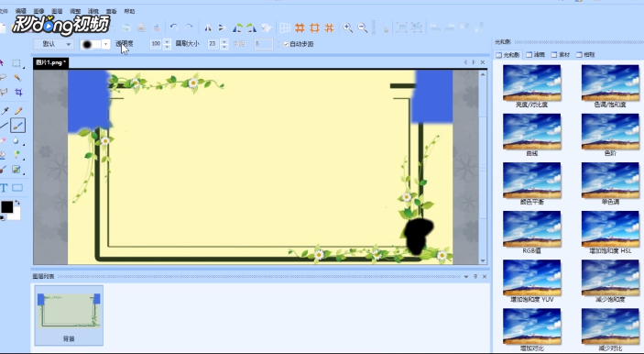The width and height of the screenshot is (644, 354).
Task: Click the opacity value stepper arrows
Action: [x=167, y=44]
